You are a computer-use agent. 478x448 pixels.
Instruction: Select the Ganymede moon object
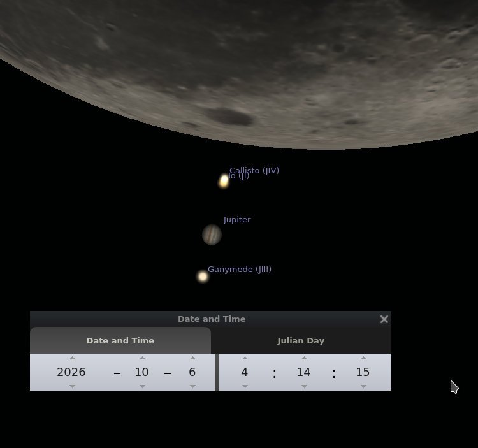tap(203, 277)
